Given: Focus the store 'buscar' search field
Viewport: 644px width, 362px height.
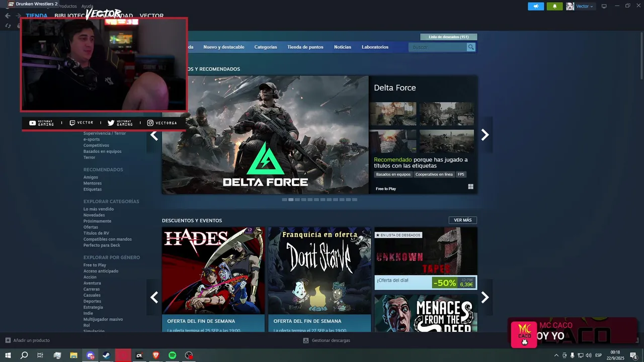Looking at the screenshot, I should (x=438, y=47).
